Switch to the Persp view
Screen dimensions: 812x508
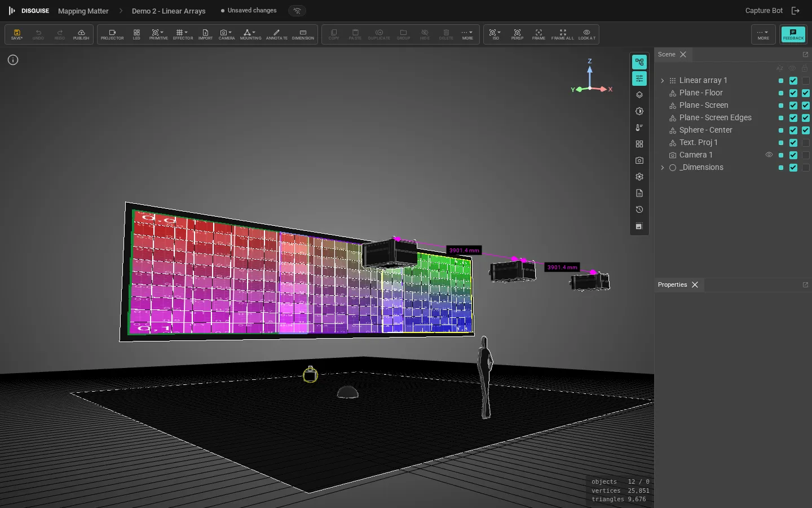coord(517,34)
